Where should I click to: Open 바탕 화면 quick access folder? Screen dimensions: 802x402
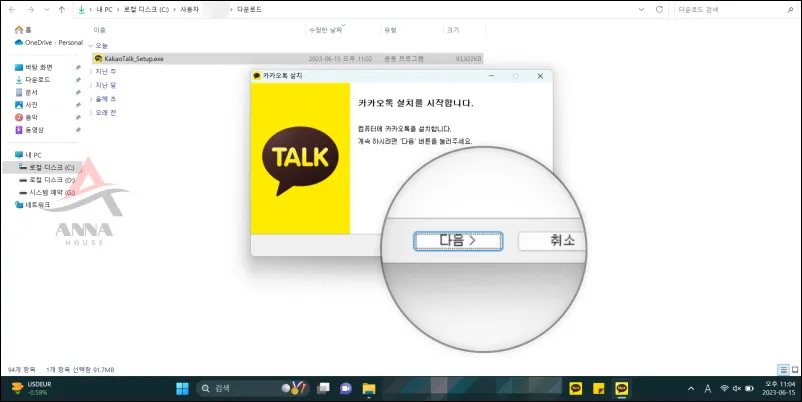click(x=34, y=67)
